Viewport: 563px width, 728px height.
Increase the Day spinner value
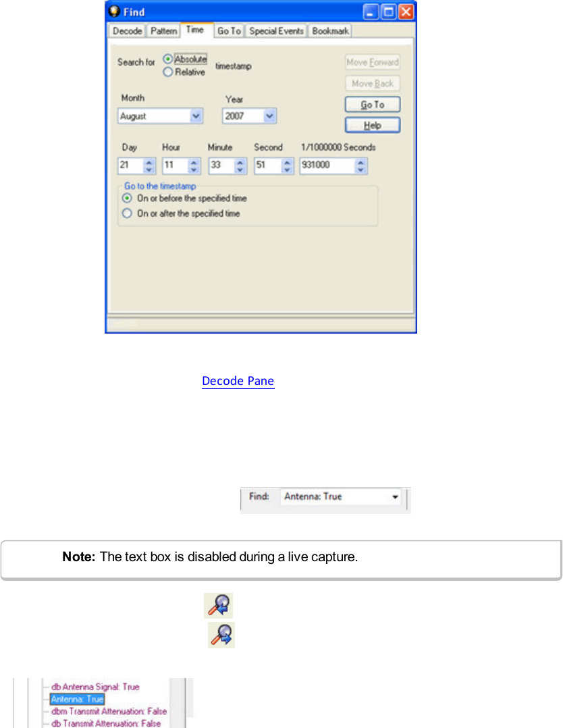pyautogui.click(x=149, y=162)
